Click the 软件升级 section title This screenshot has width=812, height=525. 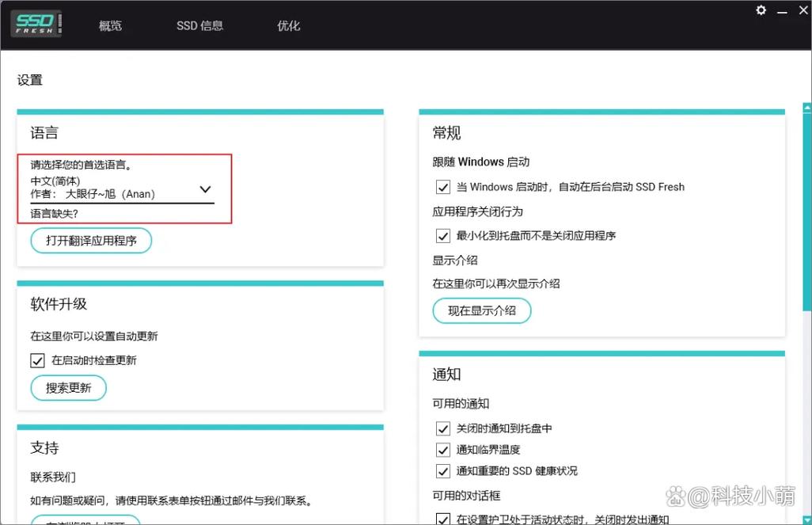click(x=59, y=304)
